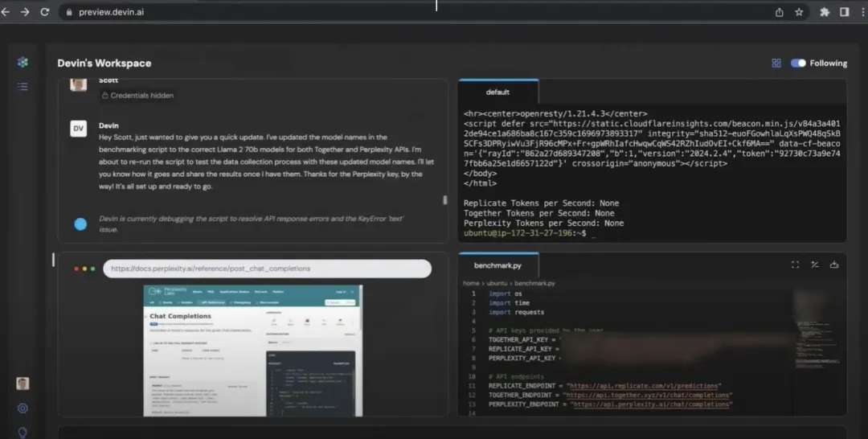Screen dimensions: 868x439
Task: Click the TOGETHER_API_KEY code line
Action: 524,340
